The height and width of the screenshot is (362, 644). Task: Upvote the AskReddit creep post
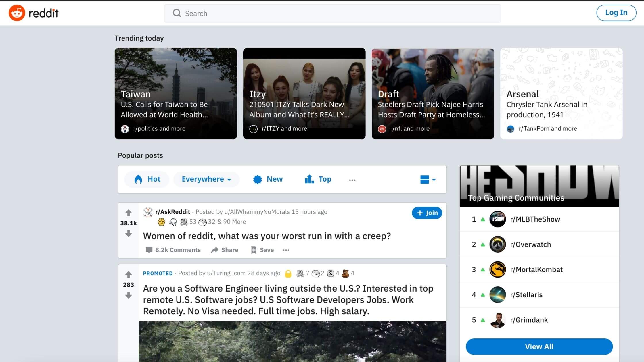point(129,213)
